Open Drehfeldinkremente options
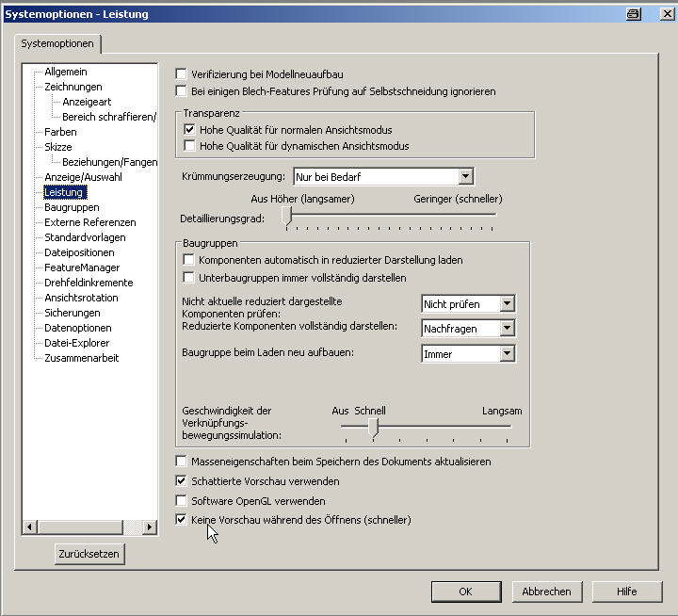This screenshot has height=616, width=678. point(89,283)
